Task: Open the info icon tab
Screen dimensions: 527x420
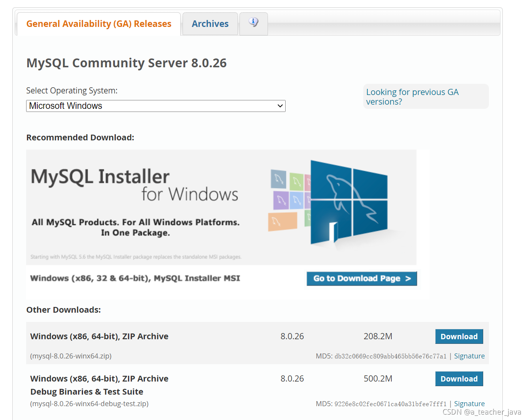Action: [253, 23]
